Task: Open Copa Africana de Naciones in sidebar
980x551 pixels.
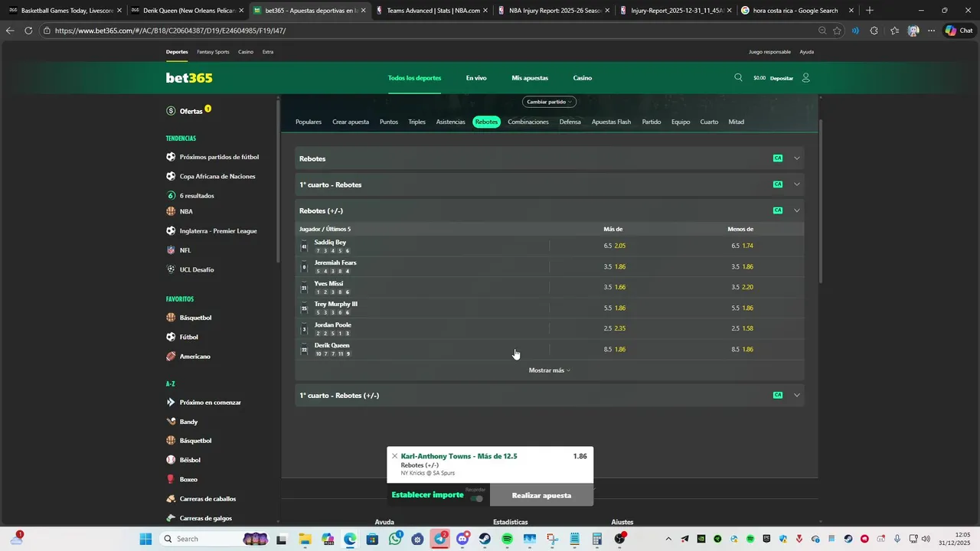Action: 217,177
